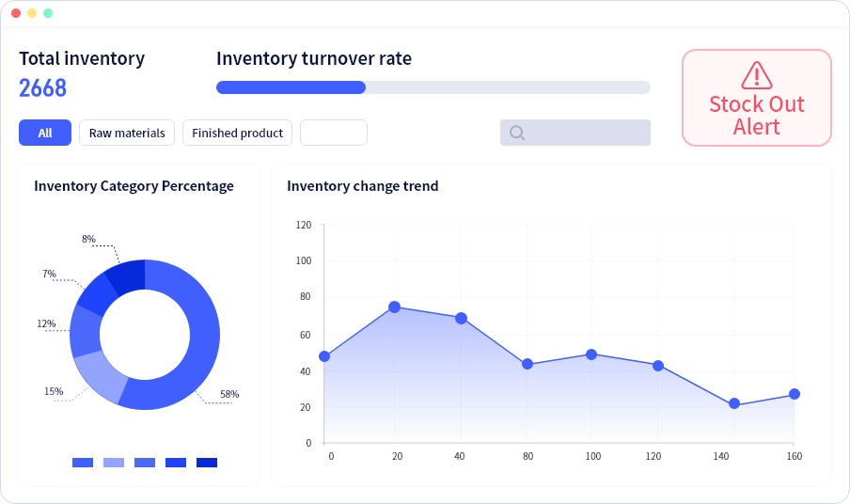The height and width of the screenshot is (504, 850).
Task: Click the Inventory turnover rate progress bar
Action: pos(433,87)
